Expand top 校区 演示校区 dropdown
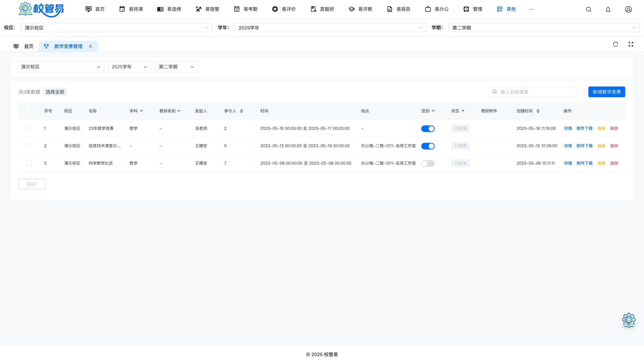The height and width of the screenshot is (362, 644). click(116, 28)
